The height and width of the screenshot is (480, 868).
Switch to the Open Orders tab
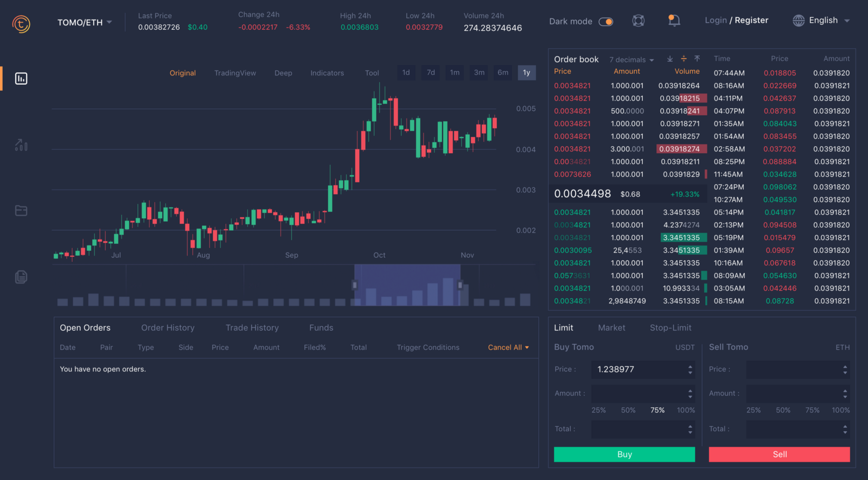(85, 328)
